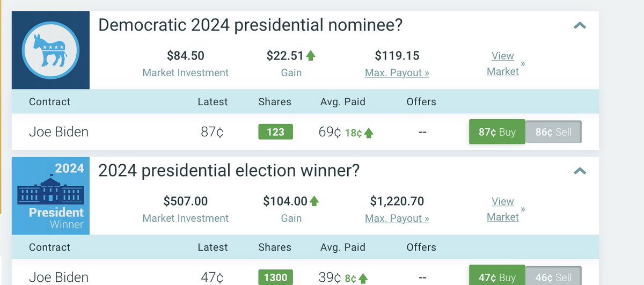View Market for presidential election winner
The width and height of the screenshot is (644, 285).
[503, 209]
